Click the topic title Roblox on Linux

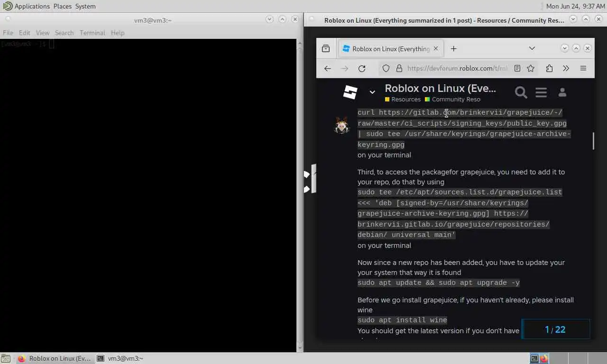click(440, 88)
